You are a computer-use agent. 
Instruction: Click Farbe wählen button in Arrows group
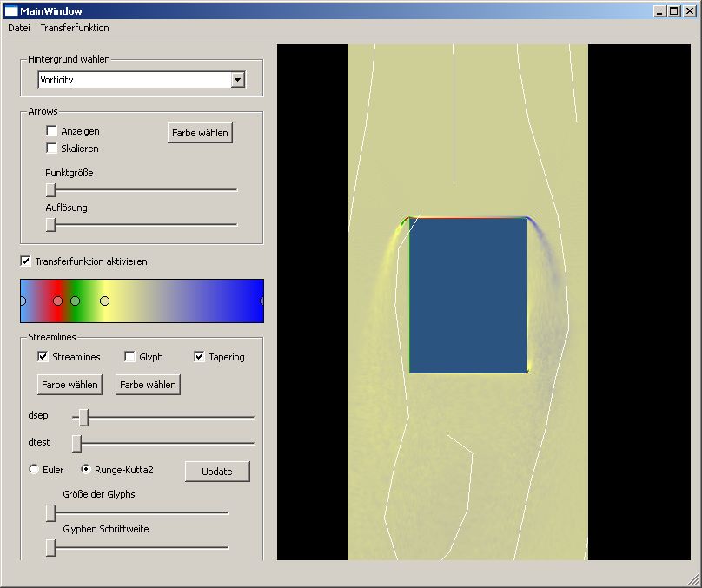click(x=200, y=133)
